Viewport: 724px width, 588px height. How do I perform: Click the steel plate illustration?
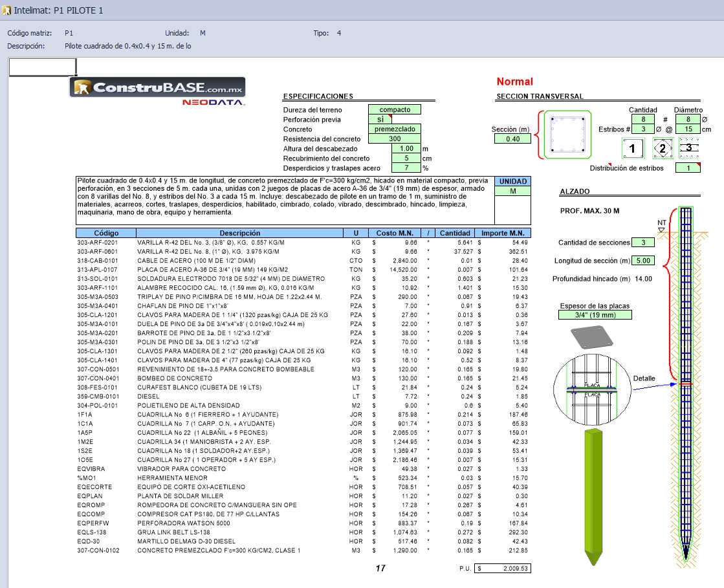click(x=591, y=338)
